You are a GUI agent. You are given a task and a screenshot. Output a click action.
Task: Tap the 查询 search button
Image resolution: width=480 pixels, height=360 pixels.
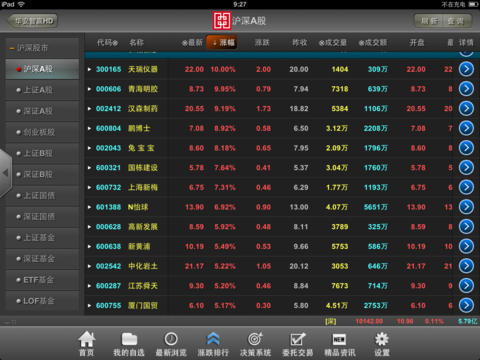tap(456, 21)
